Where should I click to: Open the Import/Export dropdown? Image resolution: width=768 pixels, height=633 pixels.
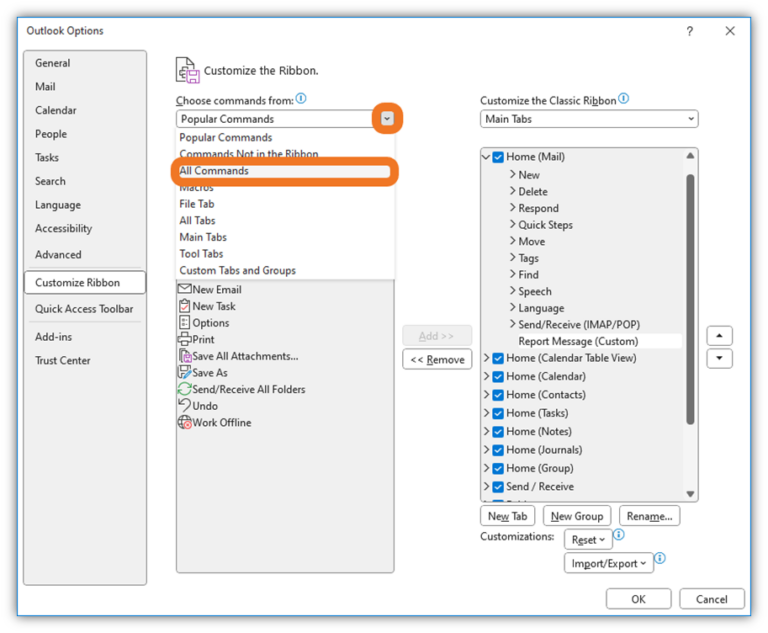tap(608, 563)
